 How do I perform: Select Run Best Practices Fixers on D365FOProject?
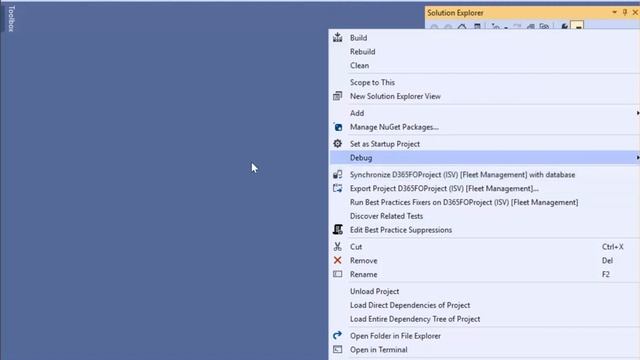(x=464, y=202)
